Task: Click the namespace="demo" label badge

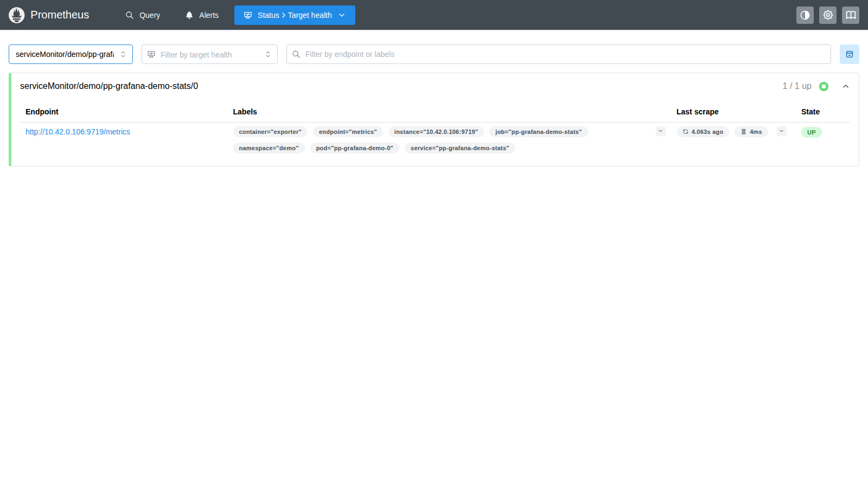Action: coord(269,148)
